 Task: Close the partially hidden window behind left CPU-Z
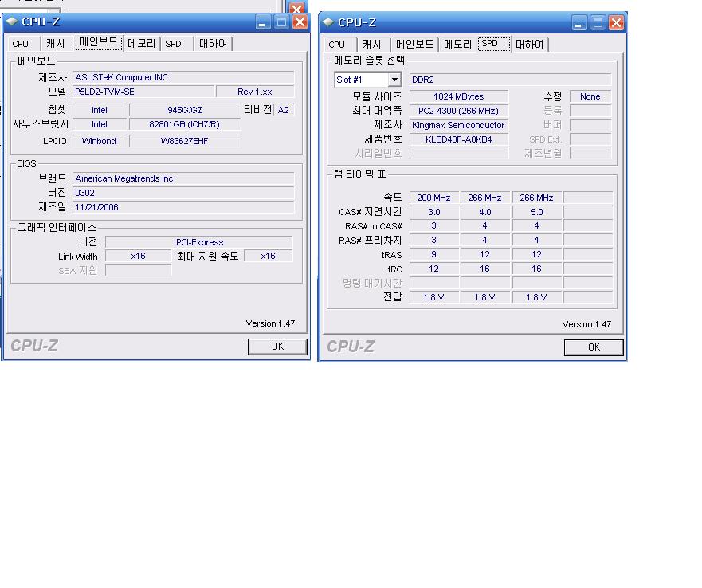(x=296, y=8)
